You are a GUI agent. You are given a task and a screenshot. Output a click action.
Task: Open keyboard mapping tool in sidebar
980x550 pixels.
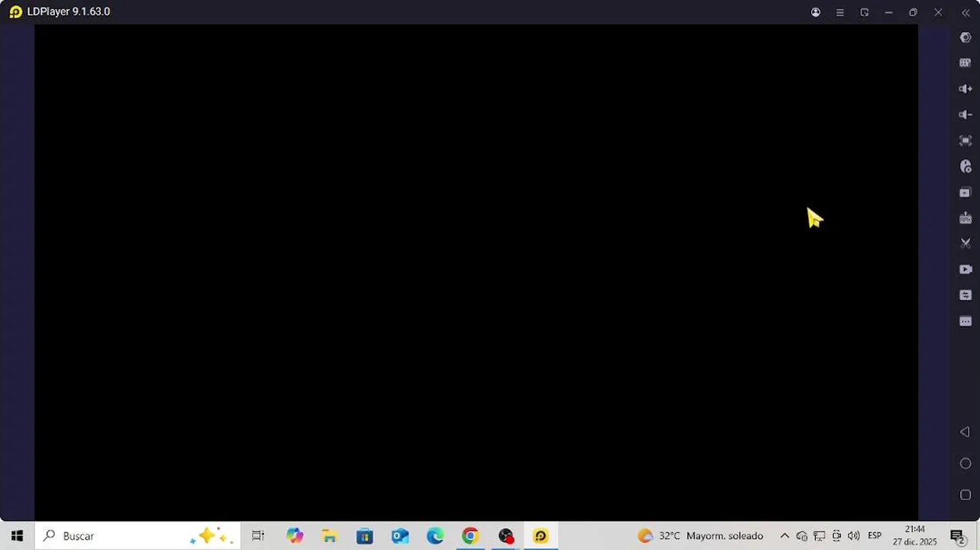(x=965, y=63)
